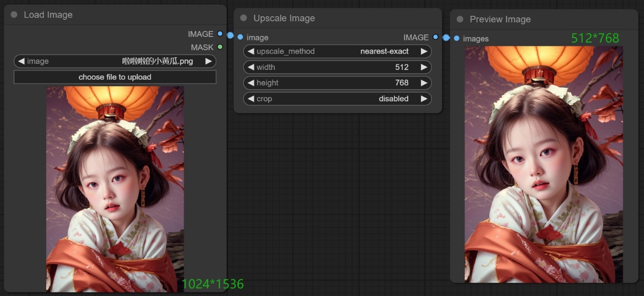Click the Load Image IMAGE output port
Viewport: 644px width, 296px height.
[220, 34]
